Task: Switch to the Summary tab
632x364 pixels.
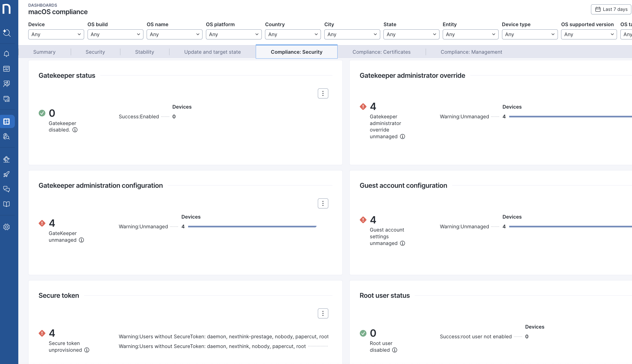Action: click(x=44, y=52)
